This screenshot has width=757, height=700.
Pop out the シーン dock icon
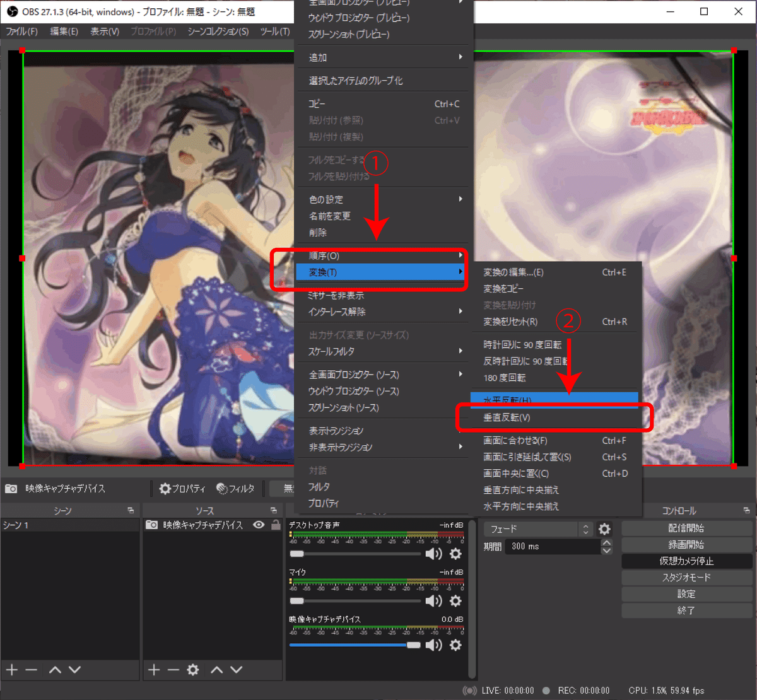131,510
